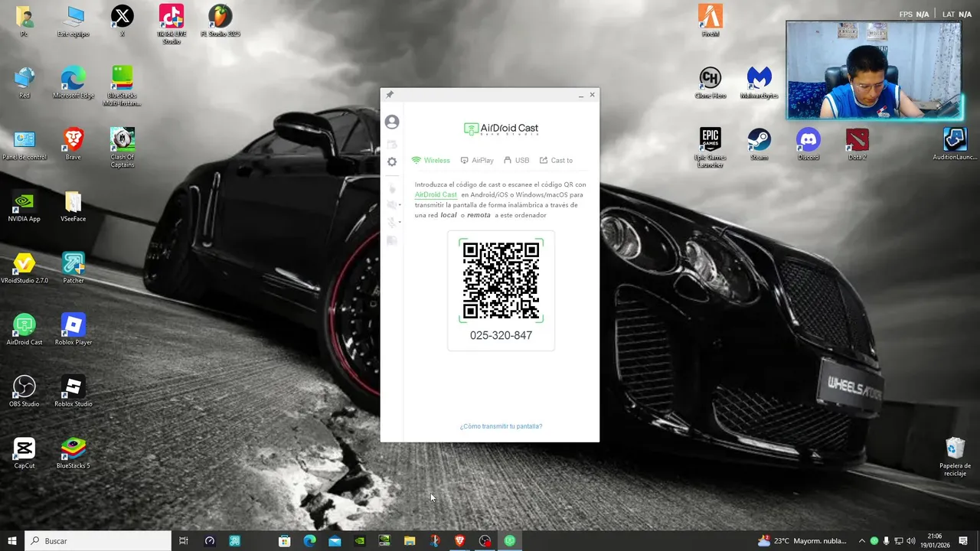Viewport: 980px width, 551px height.
Task: Open the weather widget showing 23°C
Action: [x=802, y=541]
